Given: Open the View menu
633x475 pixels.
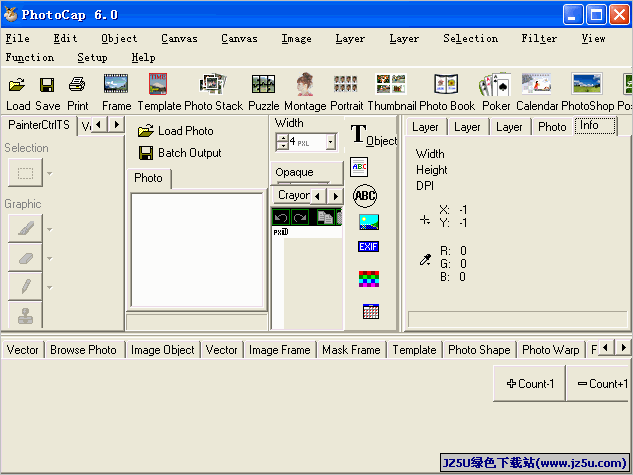Looking at the screenshot, I should click(x=593, y=38).
